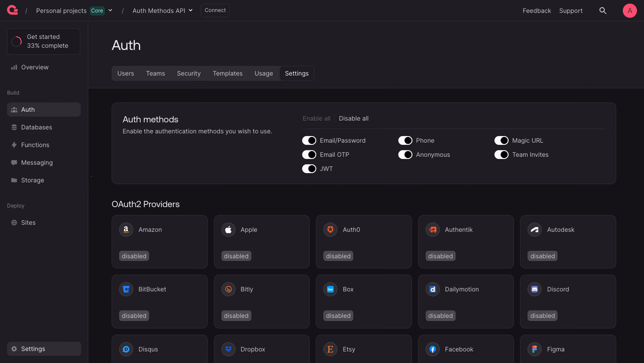The image size is (644, 363).
Task: Turn off the JWT toggle
Action: point(309,169)
